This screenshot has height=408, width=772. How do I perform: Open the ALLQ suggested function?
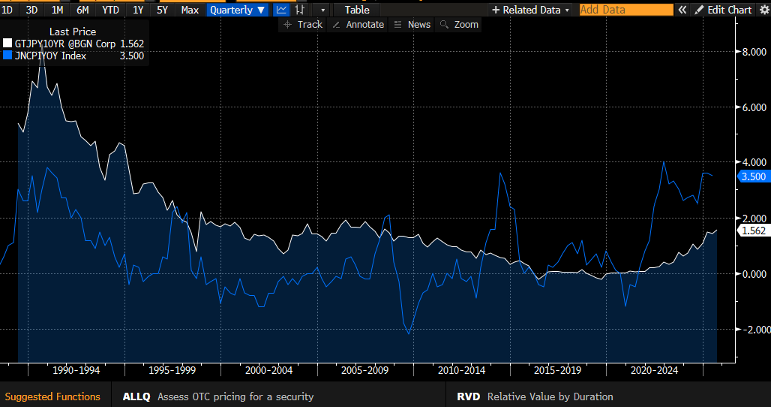pyautogui.click(x=136, y=397)
